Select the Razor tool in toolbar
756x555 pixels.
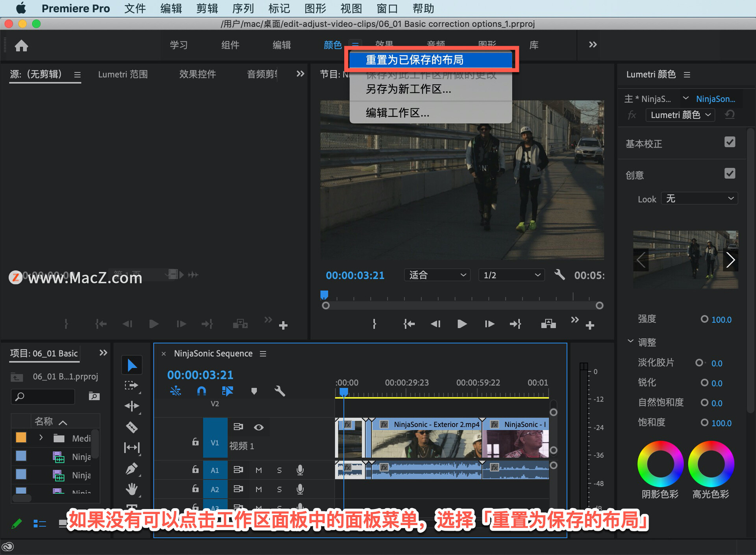click(132, 427)
